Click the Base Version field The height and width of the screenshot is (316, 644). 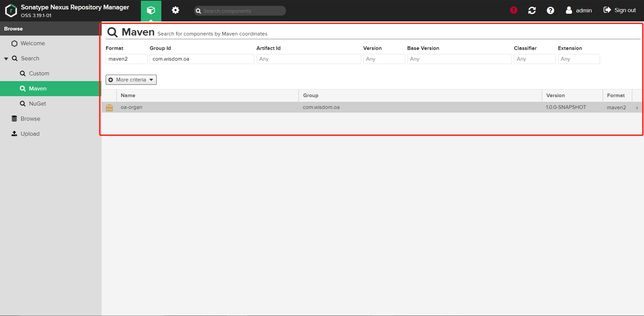point(459,59)
